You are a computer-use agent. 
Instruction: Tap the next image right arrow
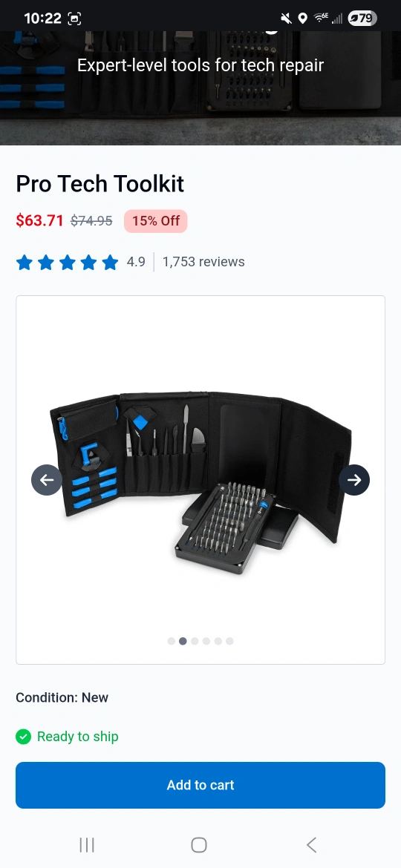pos(354,479)
